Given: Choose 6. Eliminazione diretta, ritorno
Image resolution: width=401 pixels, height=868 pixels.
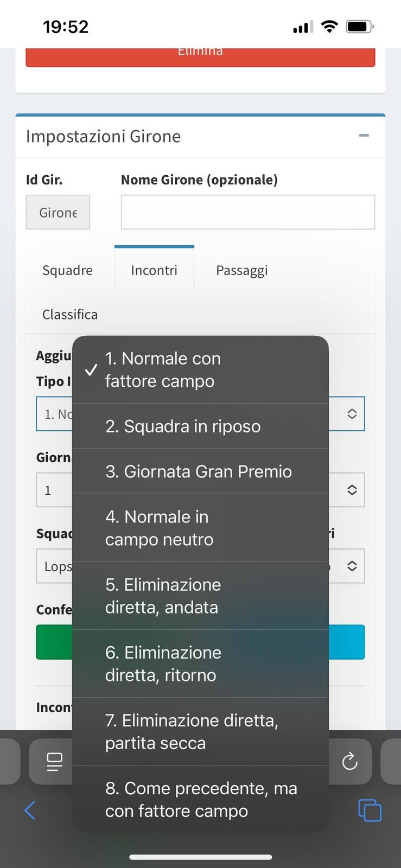Looking at the screenshot, I should coord(200,663).
